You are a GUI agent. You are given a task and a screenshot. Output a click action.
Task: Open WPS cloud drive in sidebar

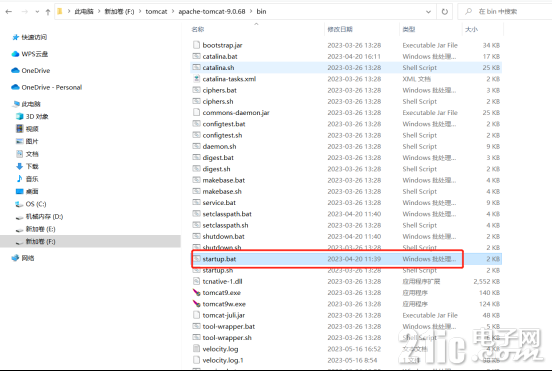(x=30, y=54)
